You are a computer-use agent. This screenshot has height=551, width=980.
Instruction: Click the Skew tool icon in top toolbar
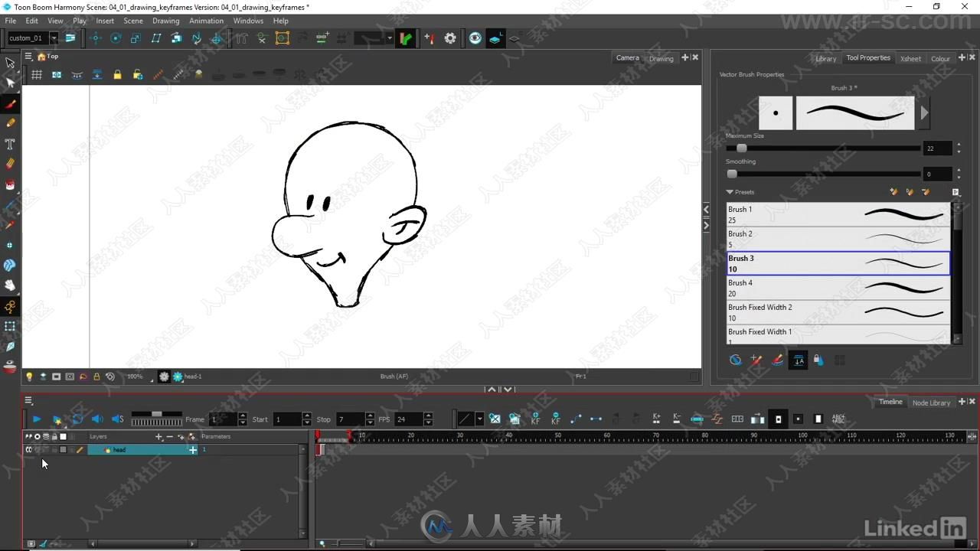[x=156, y=38]
